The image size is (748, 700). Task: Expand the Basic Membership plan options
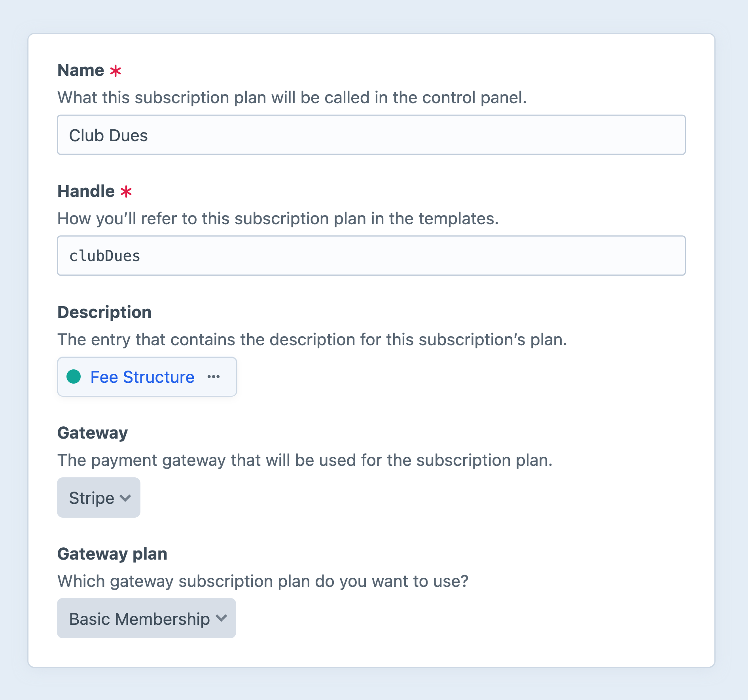tap(146, 619)
